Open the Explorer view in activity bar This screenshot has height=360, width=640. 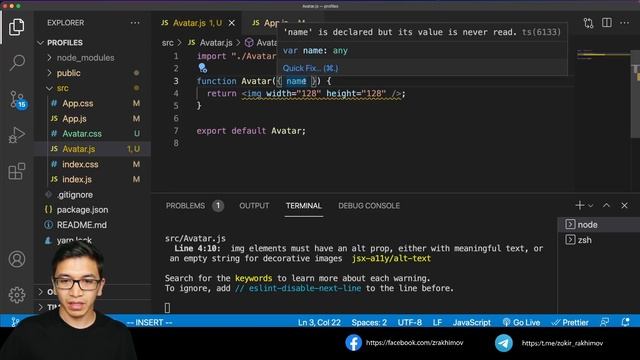point(16,27)
